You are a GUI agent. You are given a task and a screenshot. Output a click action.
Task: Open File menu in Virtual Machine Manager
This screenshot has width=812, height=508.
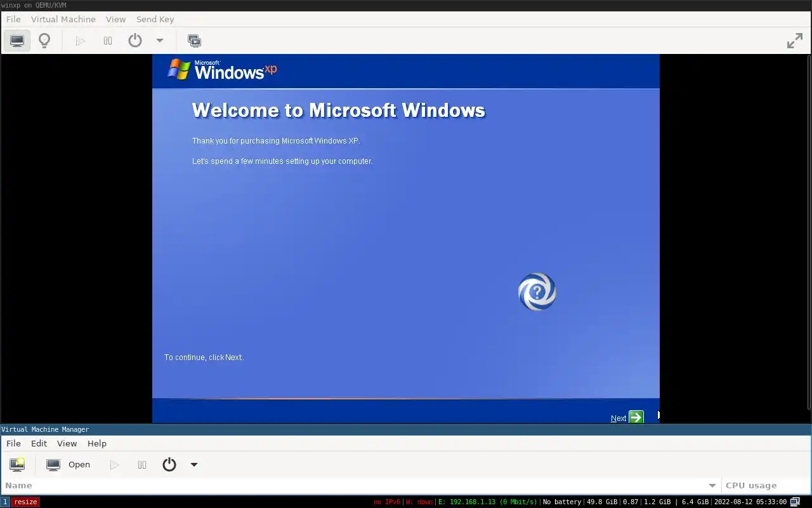pos(13,443)
